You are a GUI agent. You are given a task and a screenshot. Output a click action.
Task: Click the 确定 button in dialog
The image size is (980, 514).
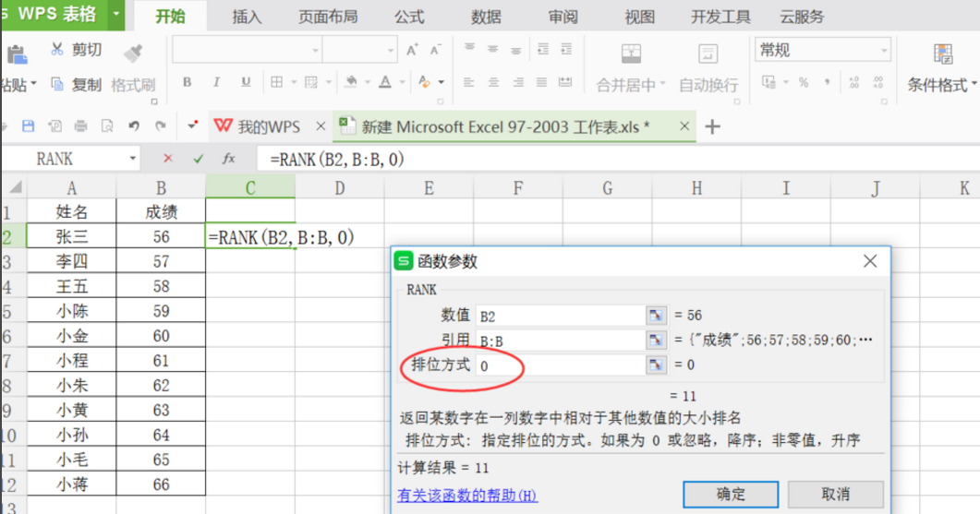[731, 494]
